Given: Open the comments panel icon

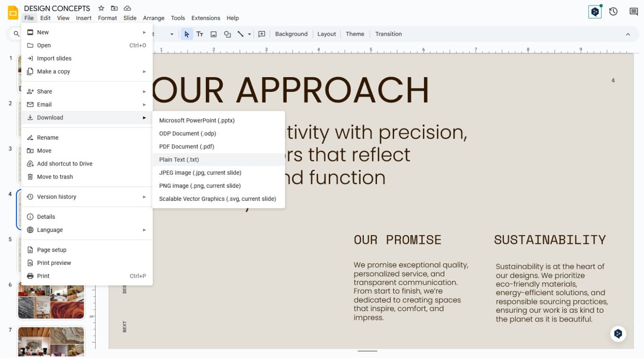Looking at the screenshot, I should click(x=634, y=12).
